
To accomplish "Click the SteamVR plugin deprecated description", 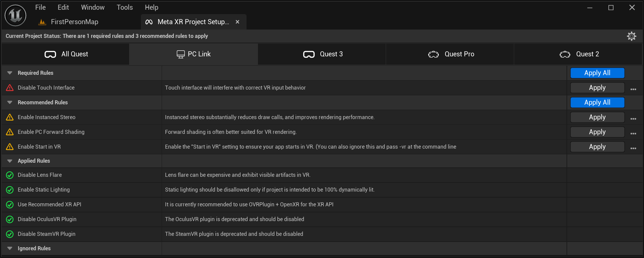I will click(x=234, y=234).
